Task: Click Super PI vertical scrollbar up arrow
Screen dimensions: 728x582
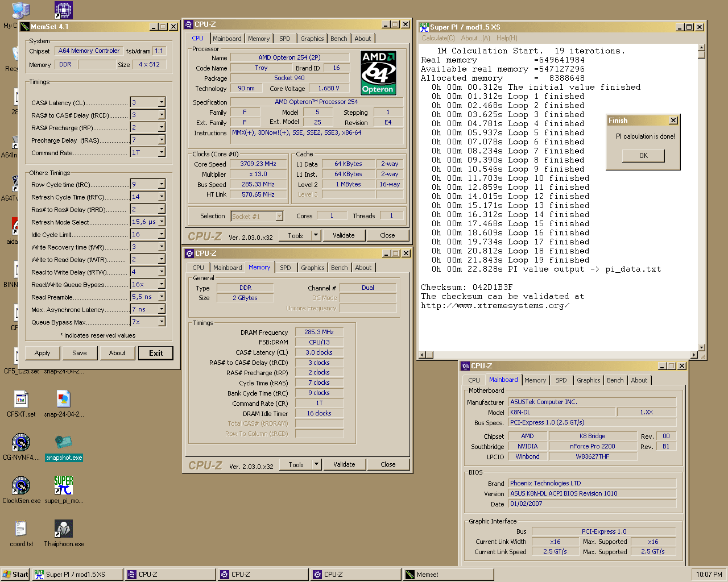Action: [701, 48]
